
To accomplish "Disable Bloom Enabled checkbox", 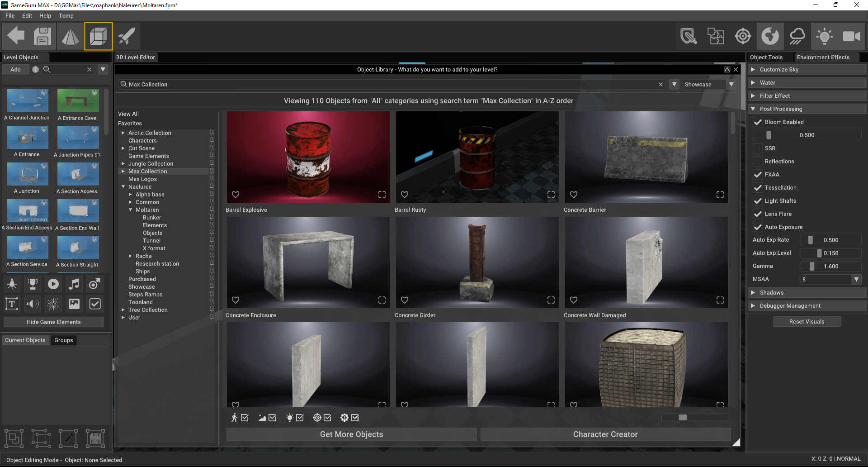I will click(x=758, y=122).
